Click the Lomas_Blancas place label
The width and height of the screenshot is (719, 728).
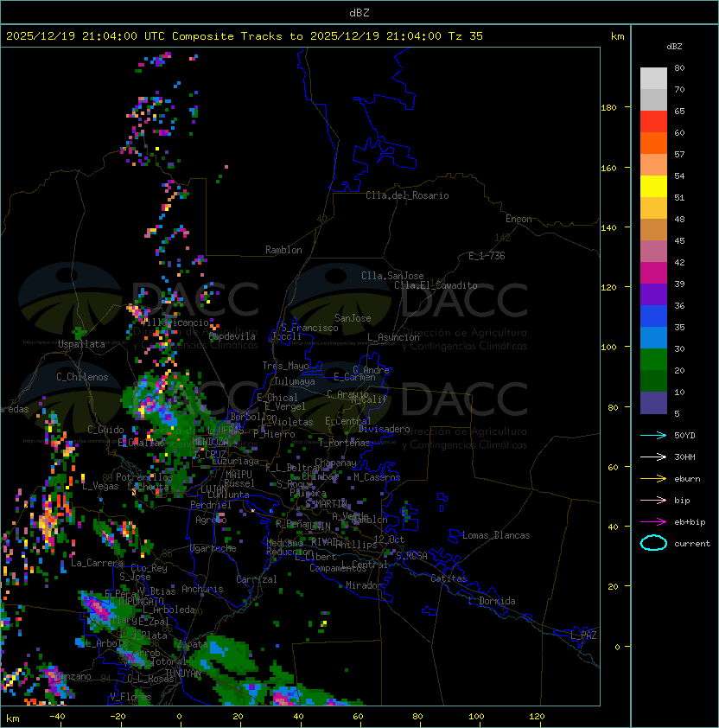click(496, 535)
